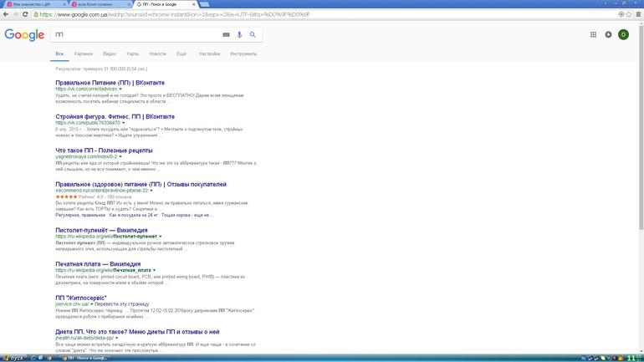
Task: Start voice search with microphone icon
Action: point(239,34)
